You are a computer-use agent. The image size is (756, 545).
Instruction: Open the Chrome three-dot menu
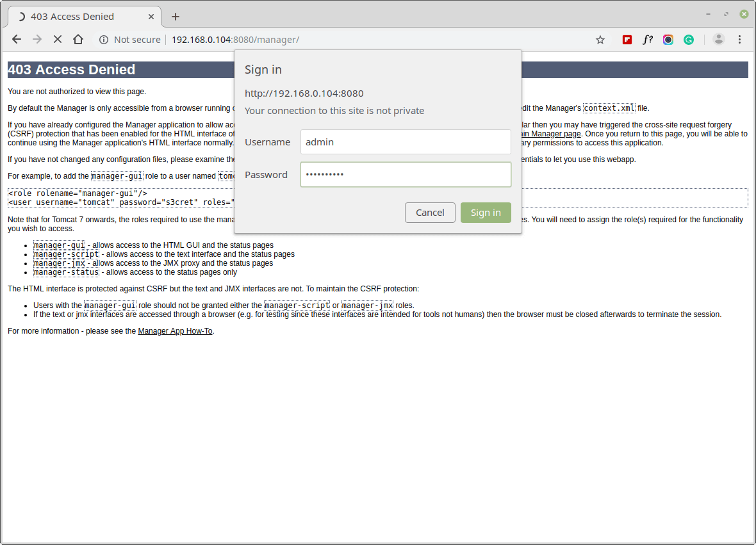click(x=739, y=40)
